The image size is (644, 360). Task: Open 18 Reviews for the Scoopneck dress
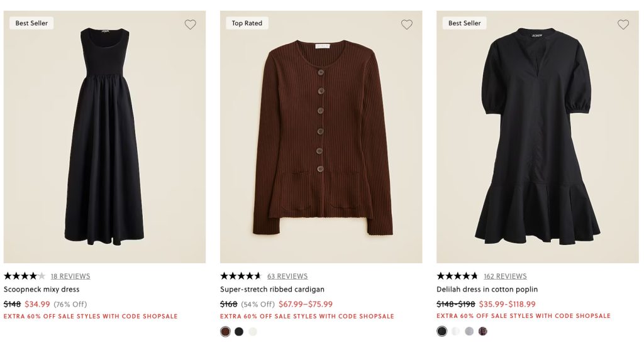pos(70,276)
